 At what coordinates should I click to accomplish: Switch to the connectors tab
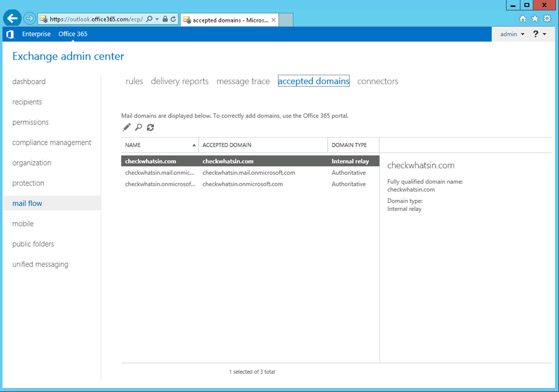coord(378,81)
